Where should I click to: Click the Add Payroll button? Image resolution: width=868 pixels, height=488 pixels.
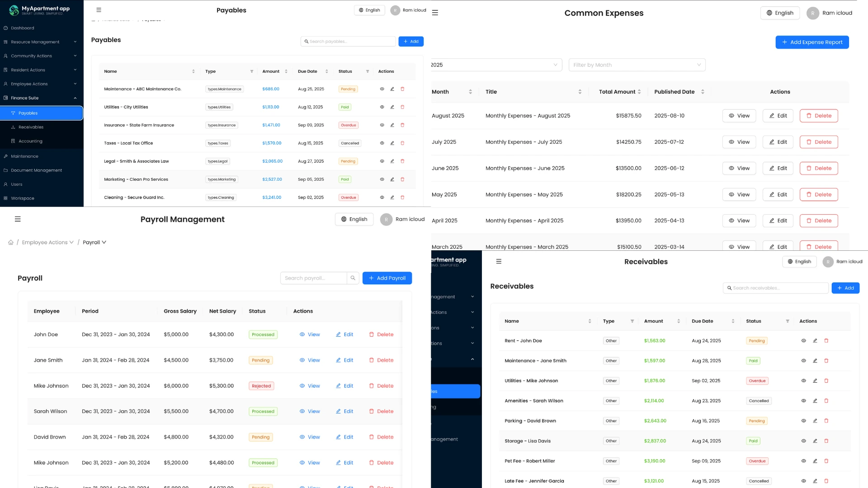[387, 278]
